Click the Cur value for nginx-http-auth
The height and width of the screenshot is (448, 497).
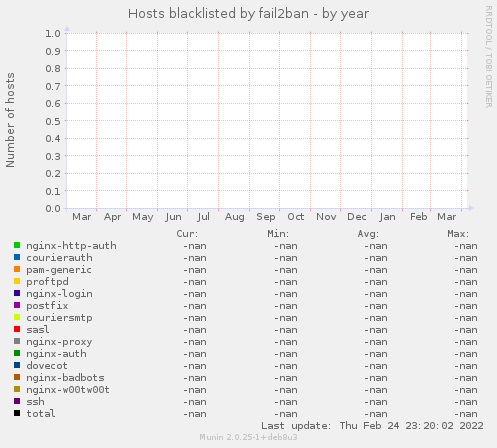[x=195, y=246]
